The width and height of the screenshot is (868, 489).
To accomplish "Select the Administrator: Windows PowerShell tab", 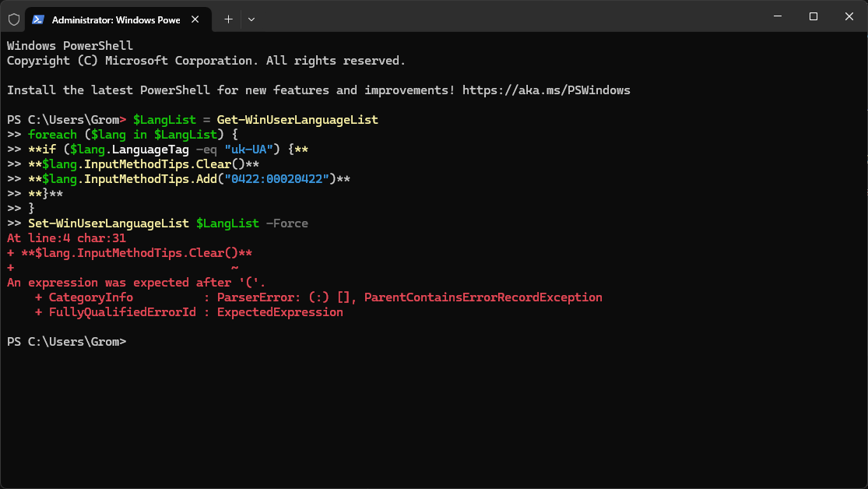I will pos(118,19).
